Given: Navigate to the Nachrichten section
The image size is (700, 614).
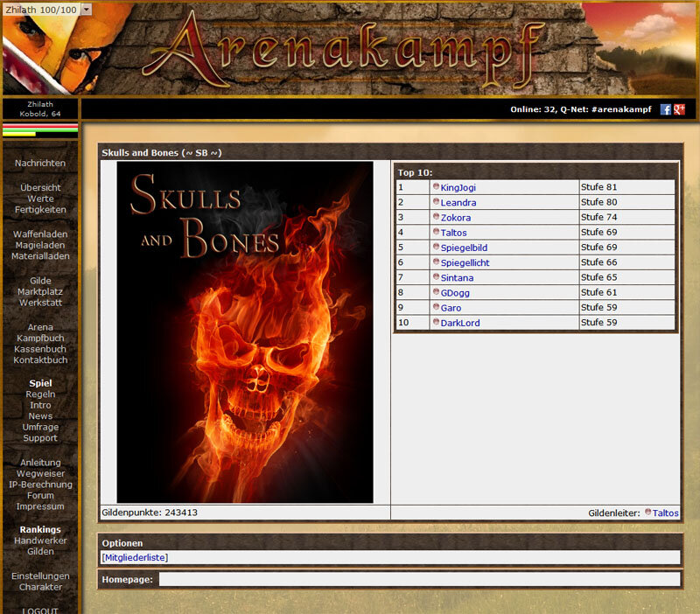Looking at the screenshot, I should (40, 163).
